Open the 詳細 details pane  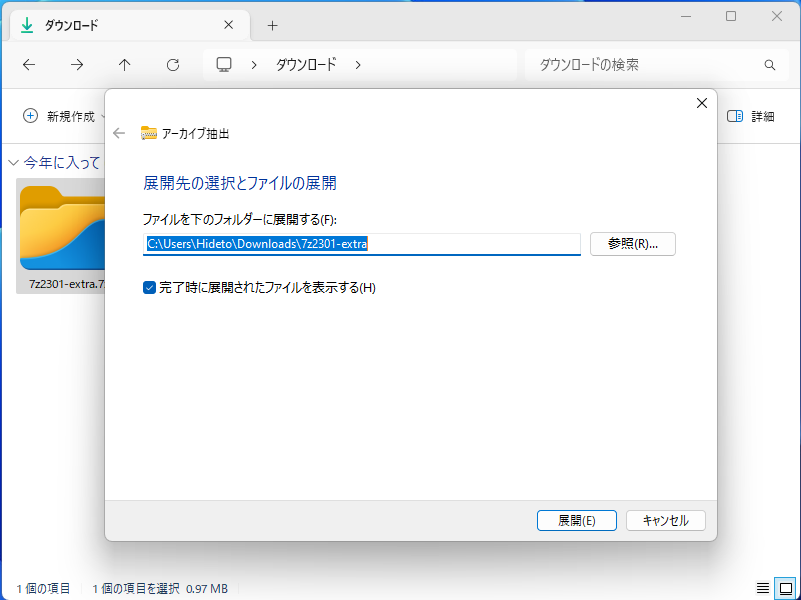click(751, 116)
